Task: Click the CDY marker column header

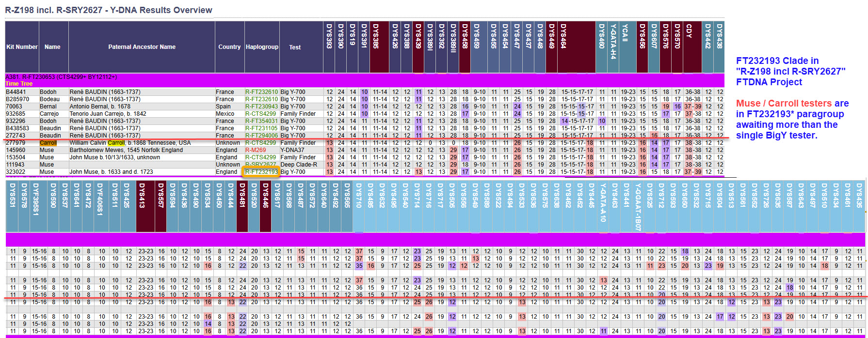Action: click(689, 32)
